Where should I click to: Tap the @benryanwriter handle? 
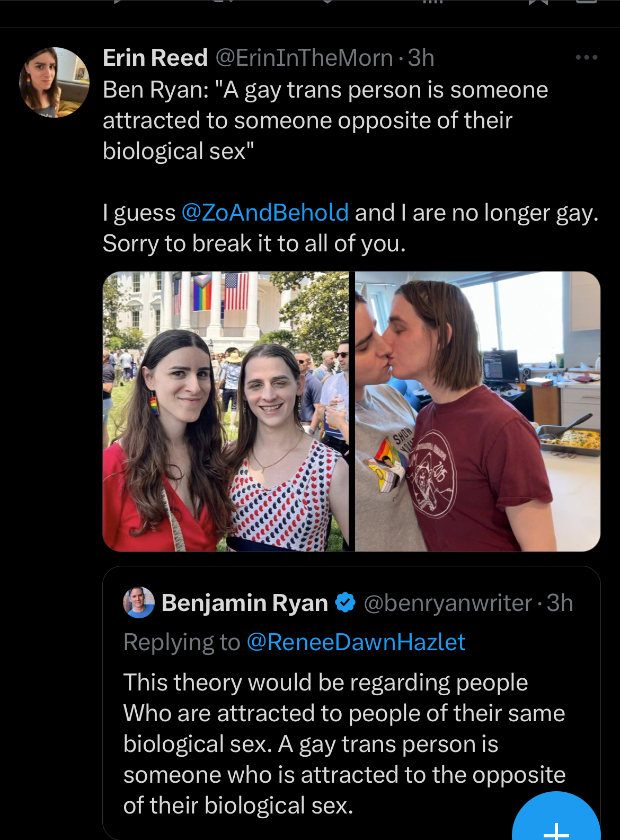pos(448,603)
